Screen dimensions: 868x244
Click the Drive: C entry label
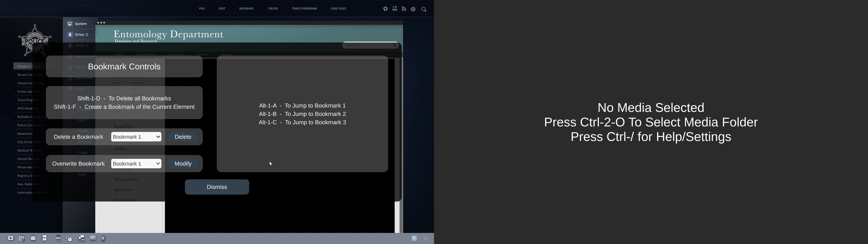(x=82, y=35)
